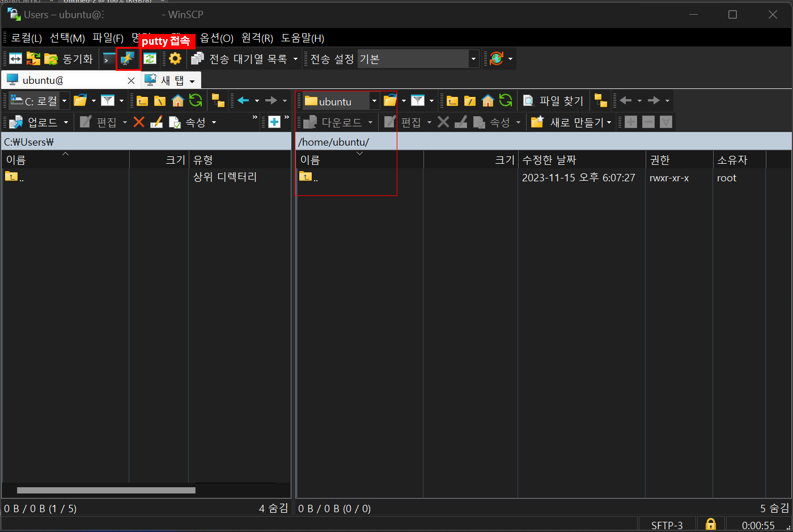Click local panel filter icon
Viewport: 793px width, 532px height.
pyautogui.click(x=108, y=101)
